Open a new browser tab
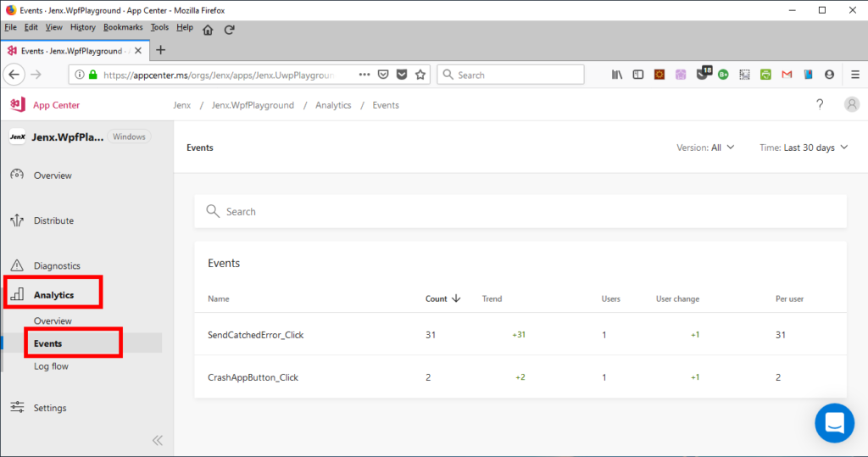 pyautogui.click(x=160, y=50)
